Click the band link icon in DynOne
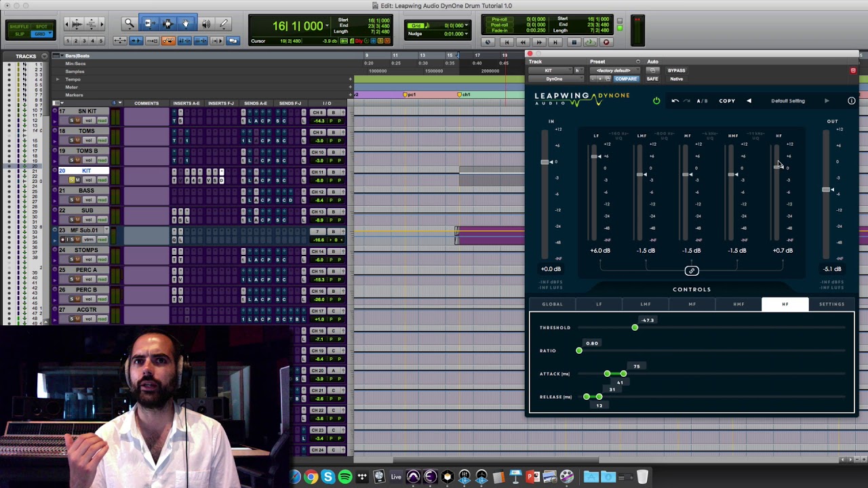Screen dimensions: 868x488 (x=692, y=271)
